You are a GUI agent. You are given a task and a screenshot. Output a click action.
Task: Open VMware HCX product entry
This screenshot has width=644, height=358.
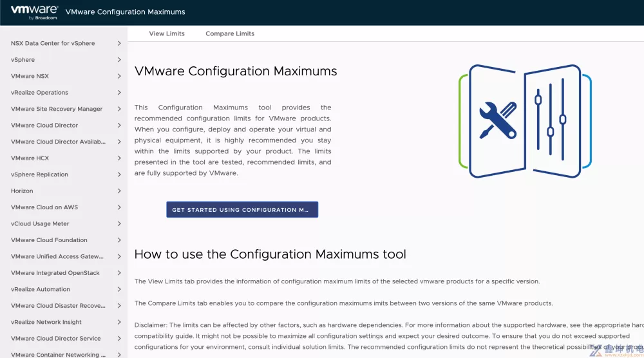pos(30,158)
